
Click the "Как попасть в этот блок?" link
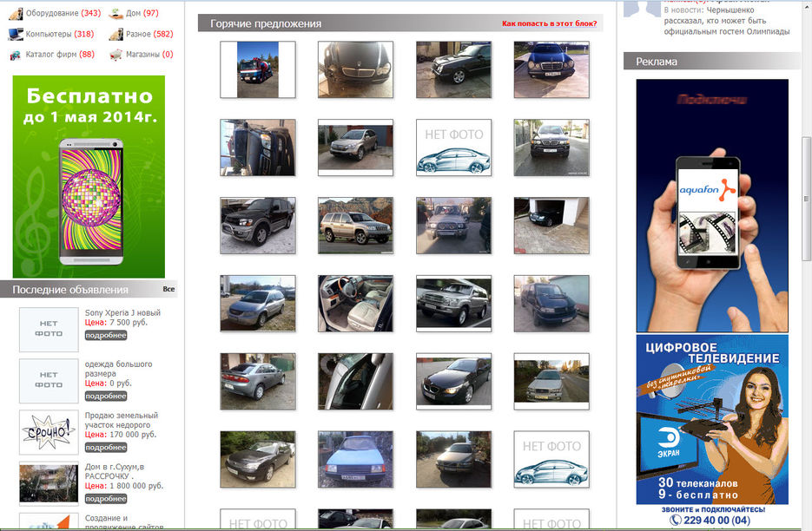pyautogui.click(x=550, y=23)
